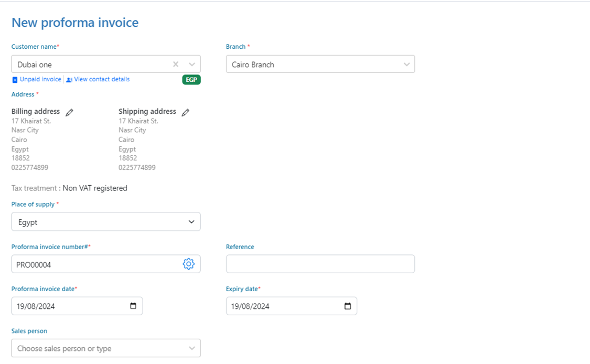Viewport: 590px width, 364px height.
Task: Click View contact details link
Action: pos(102,79)
